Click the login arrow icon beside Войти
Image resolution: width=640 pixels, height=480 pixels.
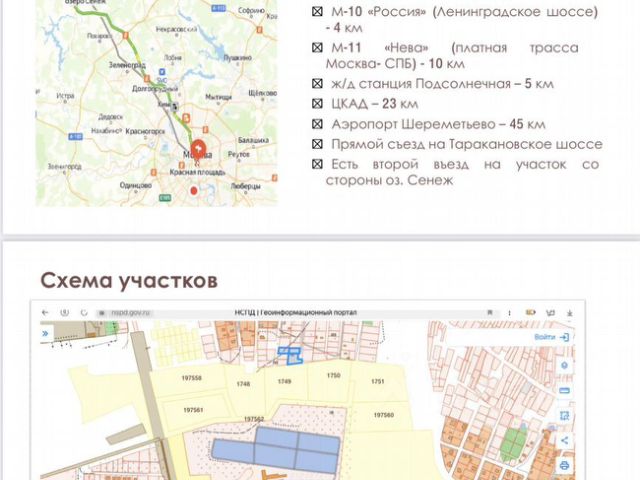[x=564, y=337]
